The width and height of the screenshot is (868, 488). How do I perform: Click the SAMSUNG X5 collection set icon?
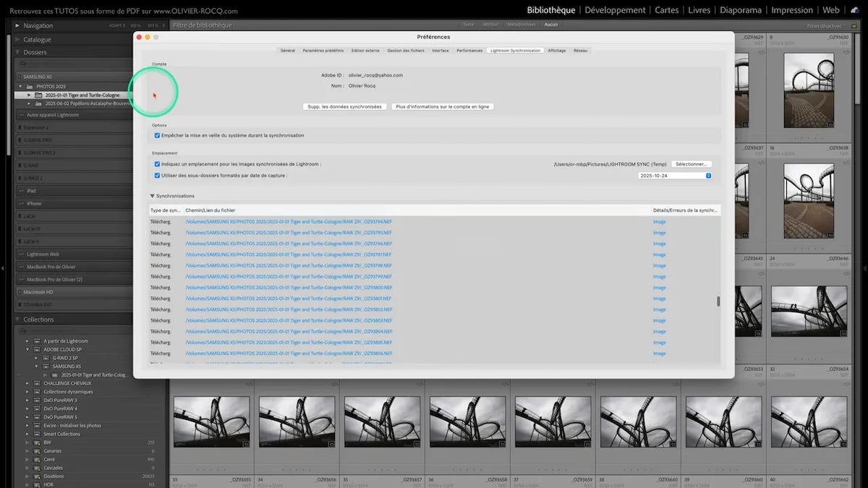click(47, 367)
